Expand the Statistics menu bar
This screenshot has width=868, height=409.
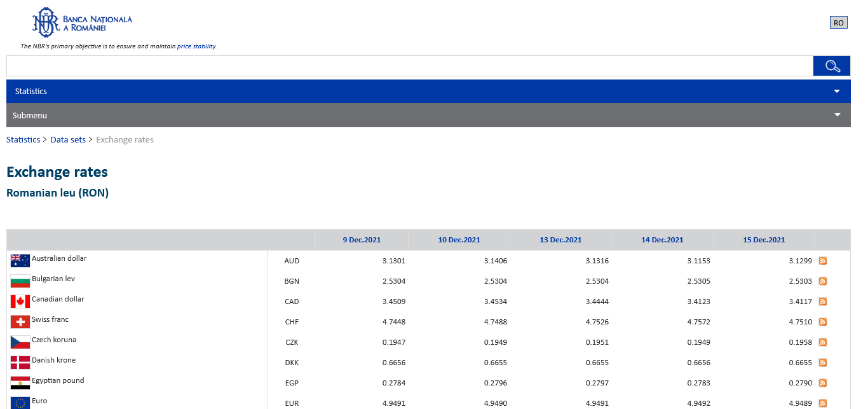point(428,92)
